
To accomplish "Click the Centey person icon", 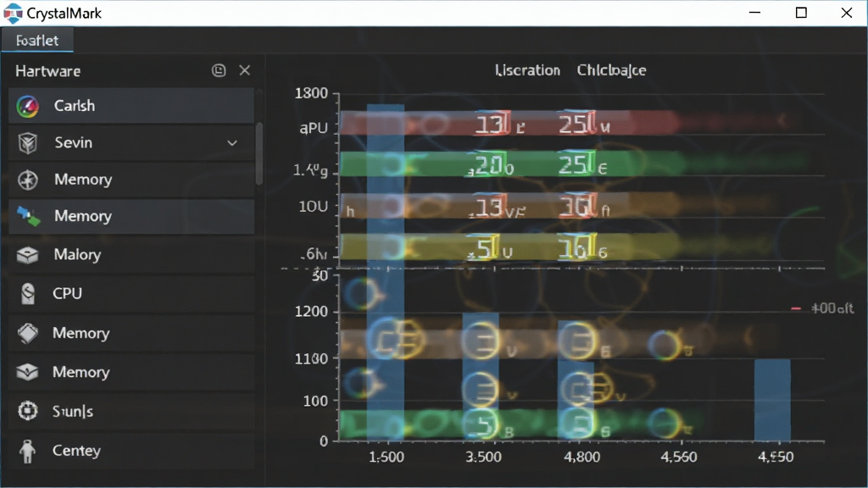I will (x=27, y=451).
